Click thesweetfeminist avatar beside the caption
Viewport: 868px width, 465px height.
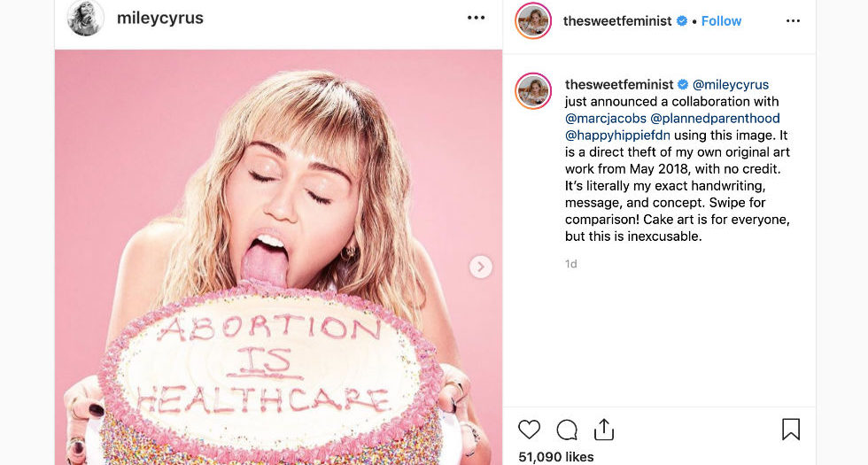(x=534, y=91)
